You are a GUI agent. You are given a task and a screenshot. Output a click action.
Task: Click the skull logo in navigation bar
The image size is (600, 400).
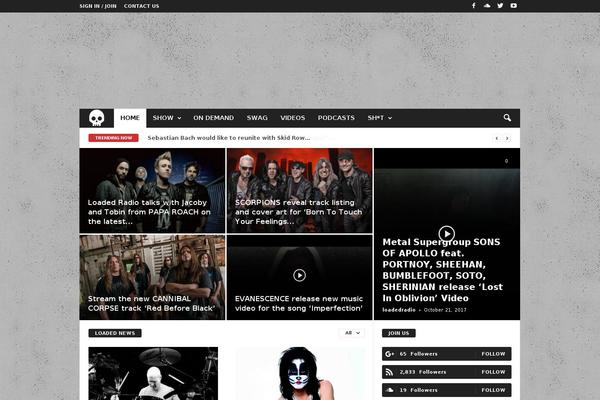(96, 118)
